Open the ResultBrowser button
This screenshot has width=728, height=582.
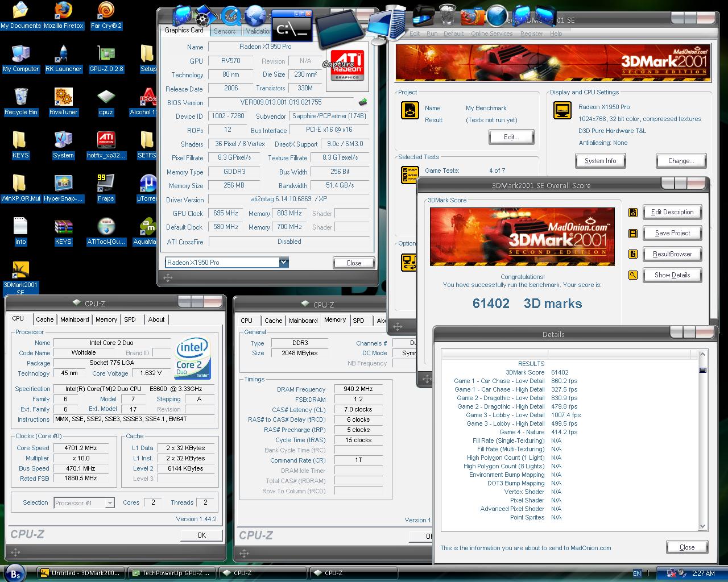[672, 254]
